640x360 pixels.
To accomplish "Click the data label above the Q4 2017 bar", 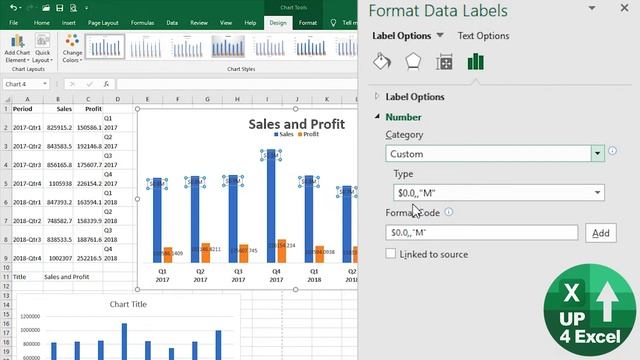I will tap(271, 155).
